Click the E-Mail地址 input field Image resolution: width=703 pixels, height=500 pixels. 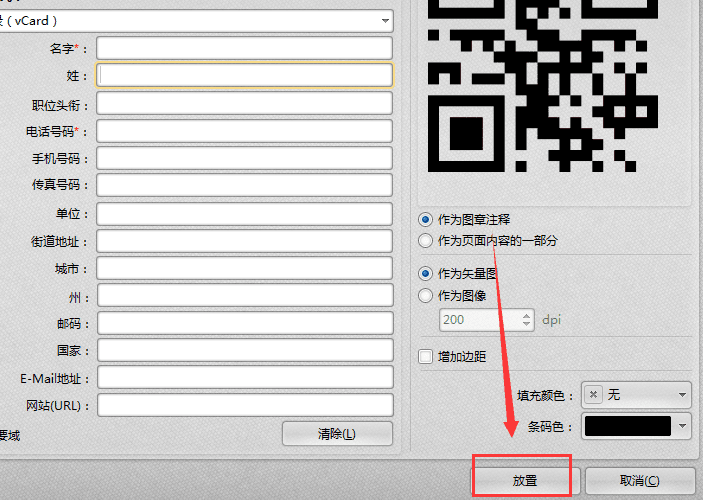pyautogui.click(x=245, y=377)
